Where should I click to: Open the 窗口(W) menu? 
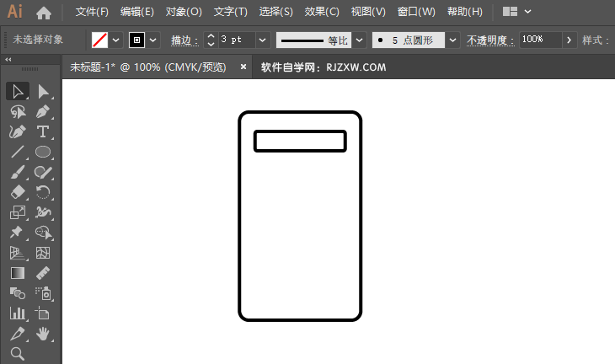coord(416,12)
